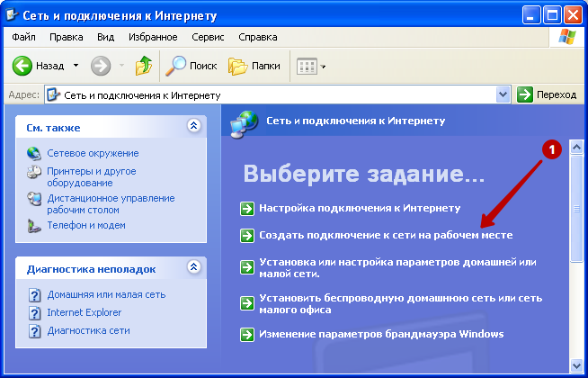Click the green Go arrow button

[524, 94]
